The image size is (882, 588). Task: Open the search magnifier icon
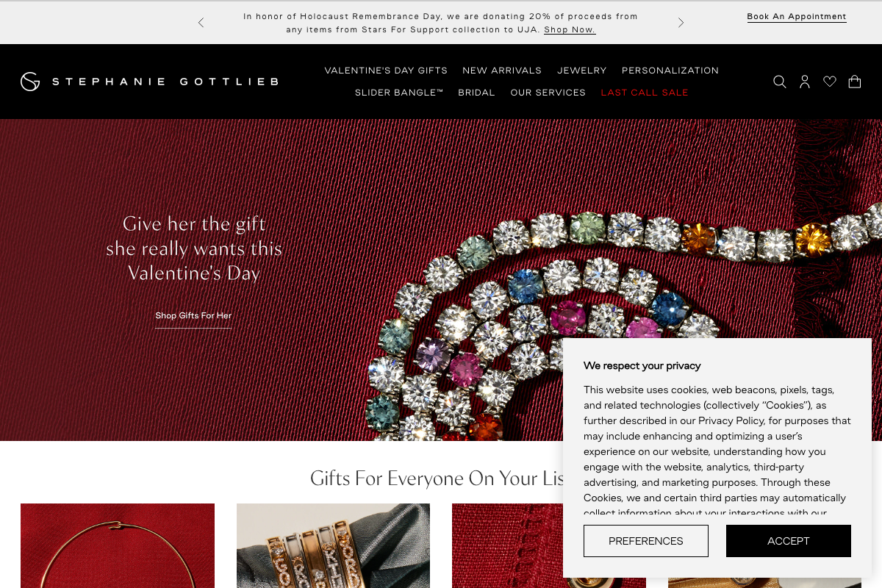(780, 82)
